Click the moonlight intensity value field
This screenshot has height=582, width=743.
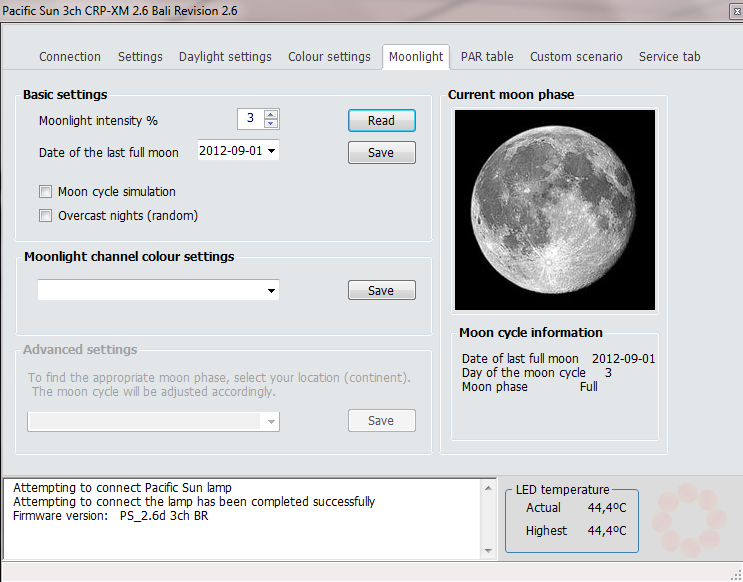click(x=249, y=119)
